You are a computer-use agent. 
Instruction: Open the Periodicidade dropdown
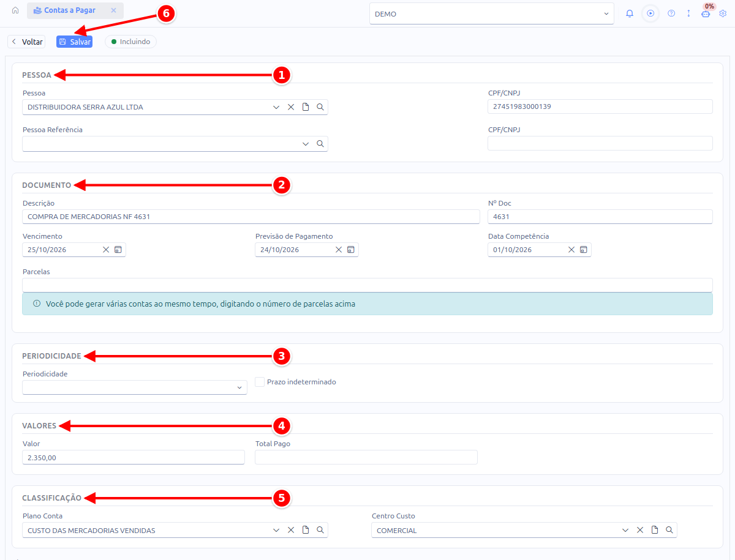tap(135, 387)
